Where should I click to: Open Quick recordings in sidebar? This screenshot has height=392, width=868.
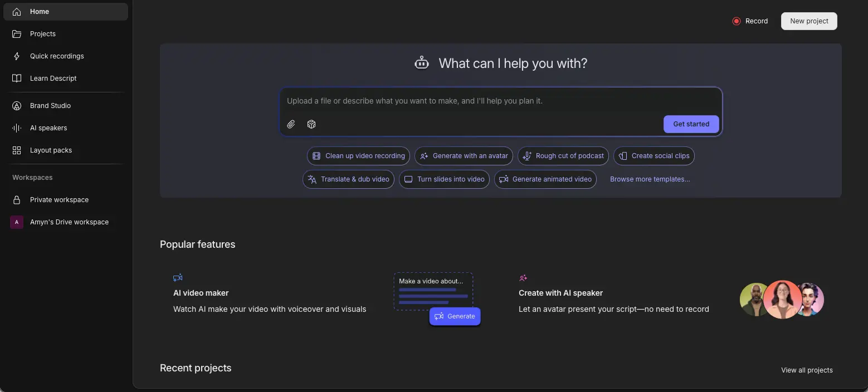(x=57, y=56)
